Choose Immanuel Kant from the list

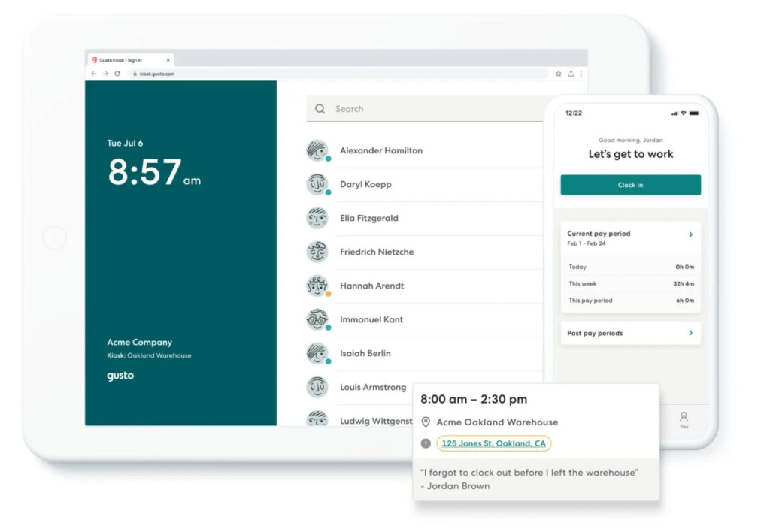point(371,319)
